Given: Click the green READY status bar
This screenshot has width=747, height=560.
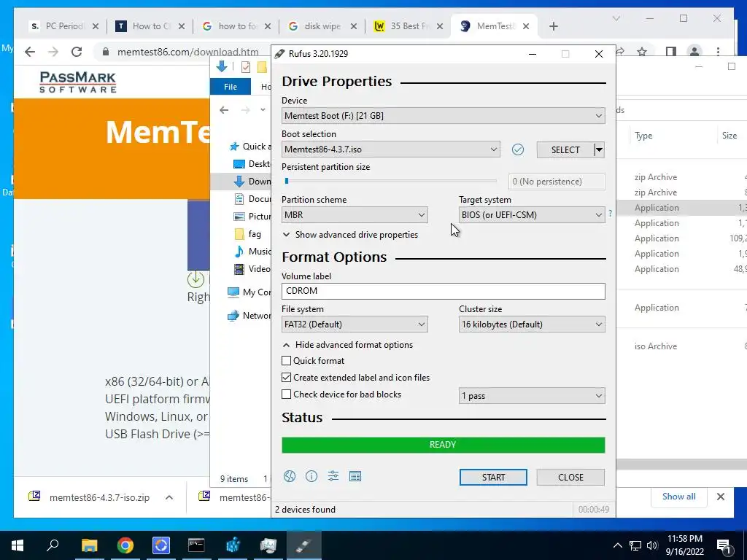Looking at the screenshot, I should pos(443,445).
